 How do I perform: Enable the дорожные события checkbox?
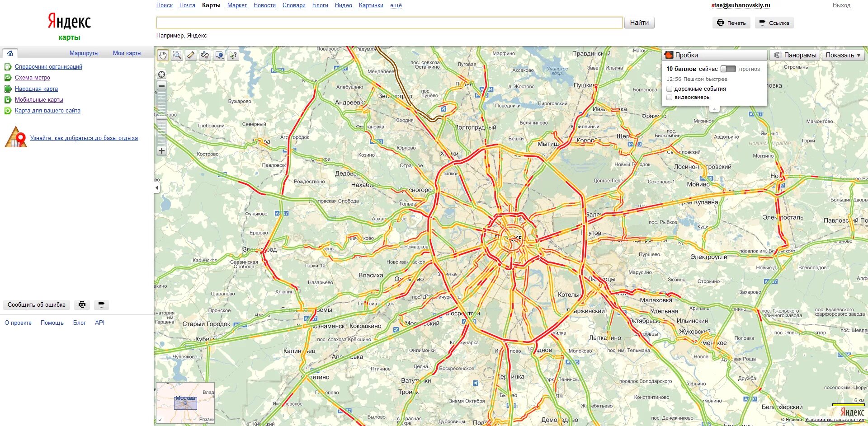tap(670, 89)
